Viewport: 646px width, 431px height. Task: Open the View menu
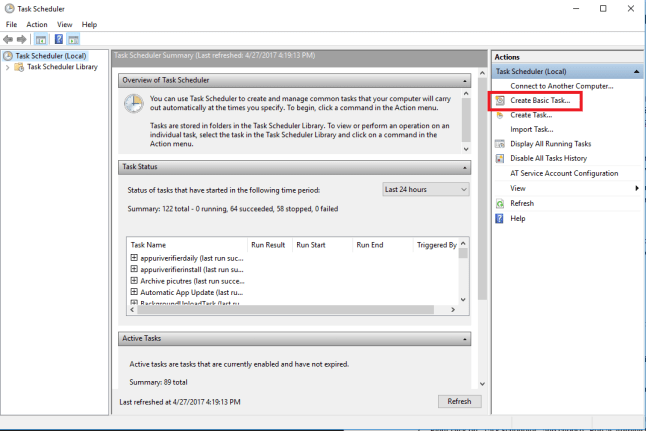(64, 25)
